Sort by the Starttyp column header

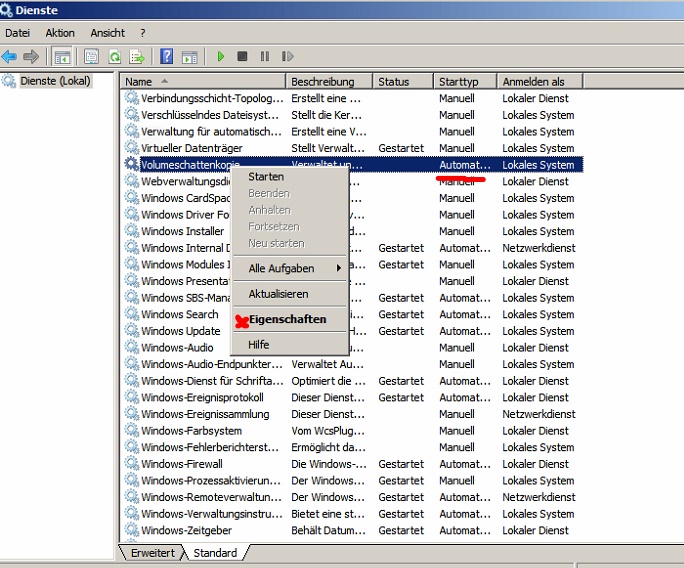(465, 82)
